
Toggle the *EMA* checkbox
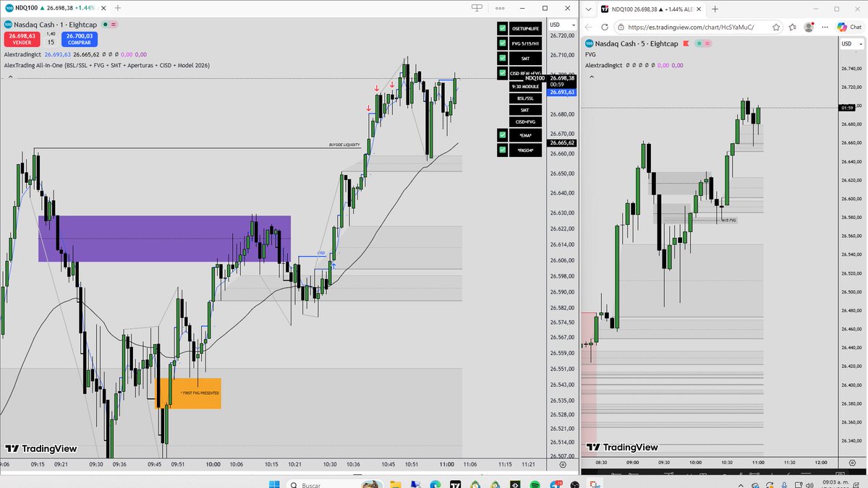coord(502,135)
